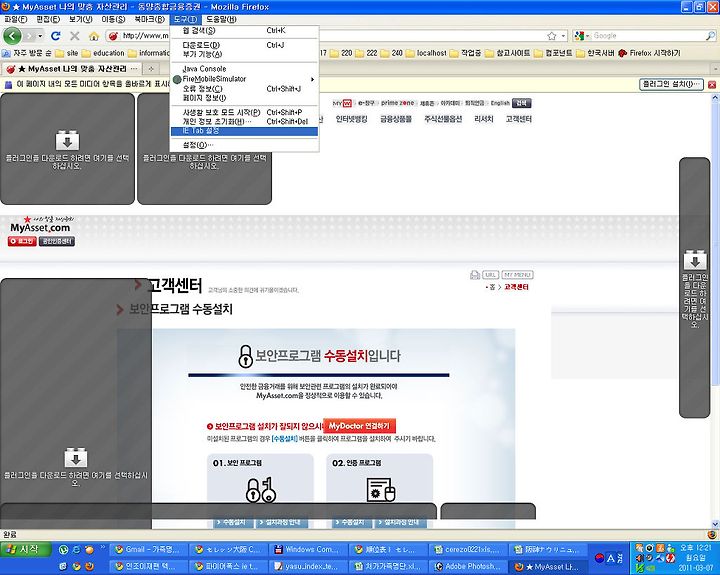
Task: Go back with the green Back arrow
Action: [x=12, y=35]
